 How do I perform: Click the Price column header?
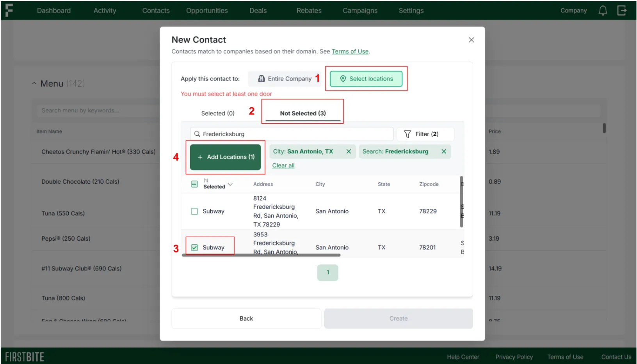coord(495,131)
